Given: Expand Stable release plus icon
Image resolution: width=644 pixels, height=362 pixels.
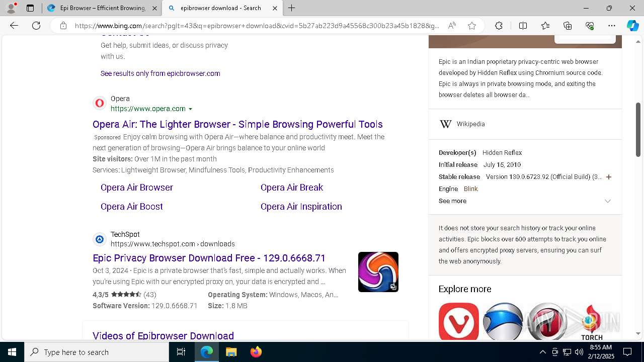Looking at the screenshot, I should 609,177.
